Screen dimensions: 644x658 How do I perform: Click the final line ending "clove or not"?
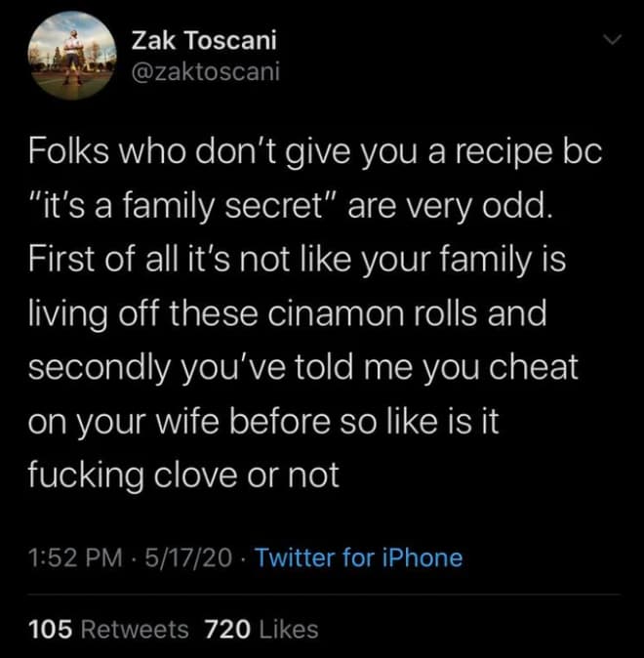pos(185,475)
